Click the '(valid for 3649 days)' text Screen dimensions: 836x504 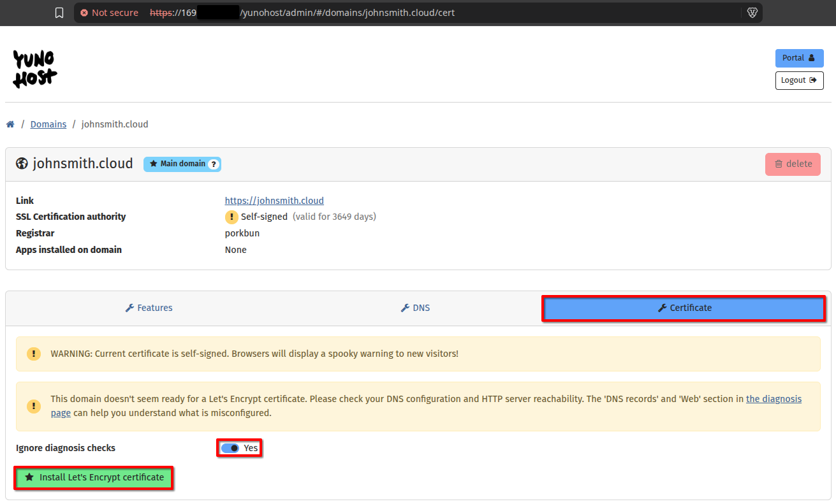pyautogui.click(x=334, y=217)
